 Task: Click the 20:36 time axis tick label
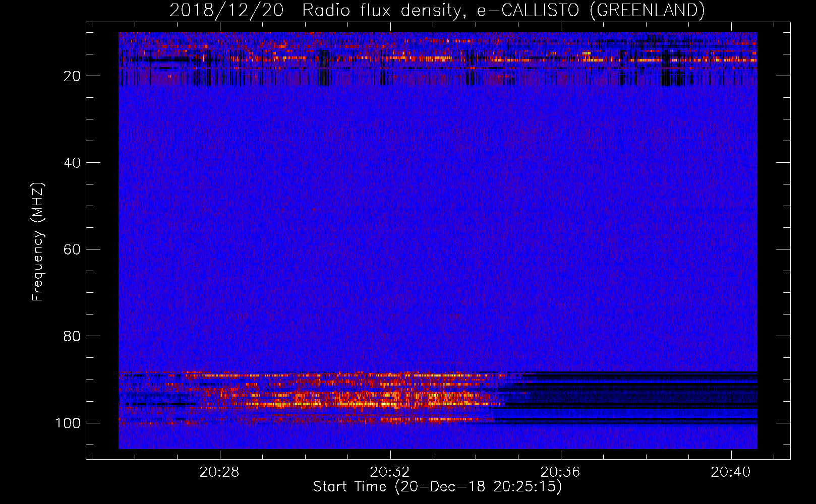pos(560,472)
